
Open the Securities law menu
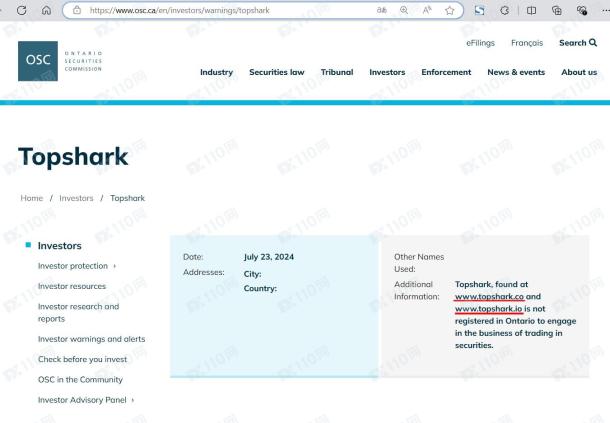277,72
